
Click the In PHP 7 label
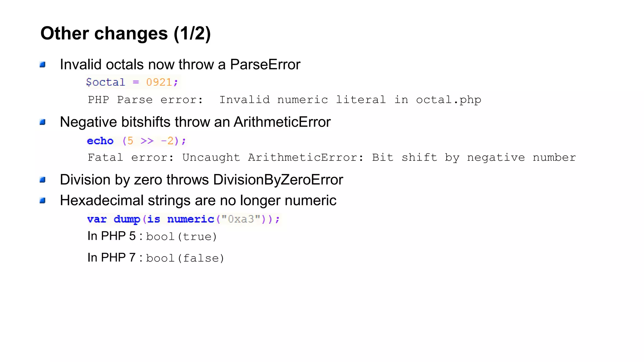112,258
